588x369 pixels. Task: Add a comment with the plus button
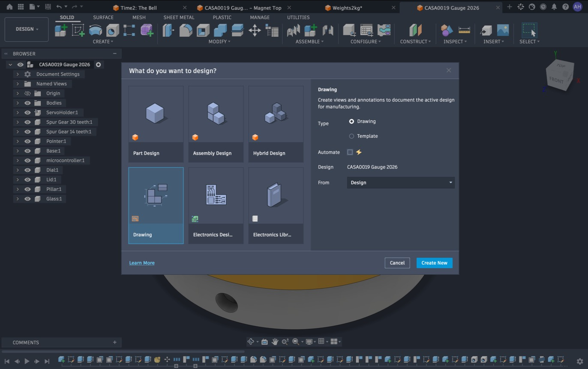(114, 342)
